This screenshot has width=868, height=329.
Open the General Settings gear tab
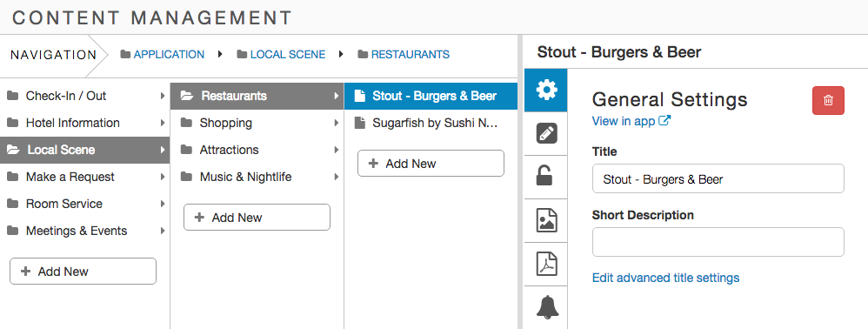coord(546,91)
